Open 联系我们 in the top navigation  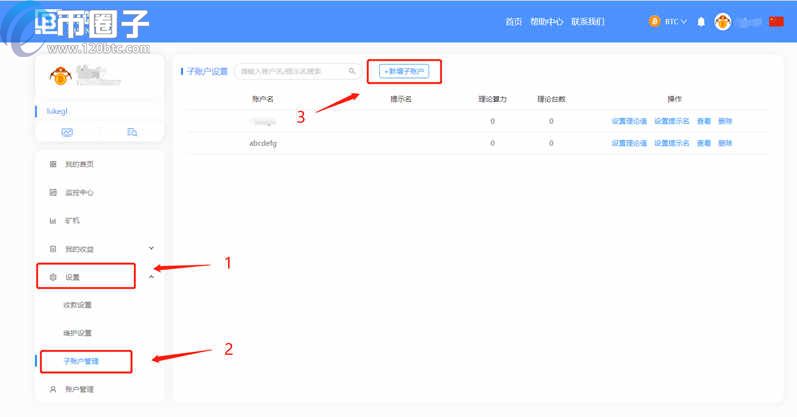(588, 21)
